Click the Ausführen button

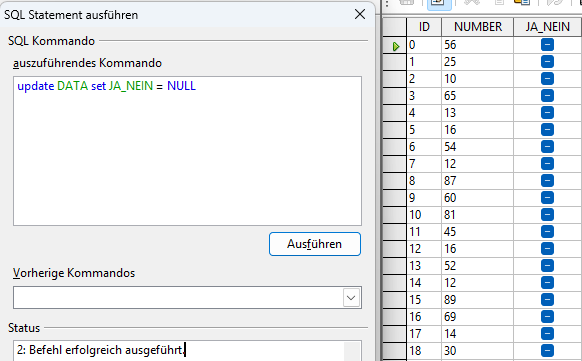(315, 244)
